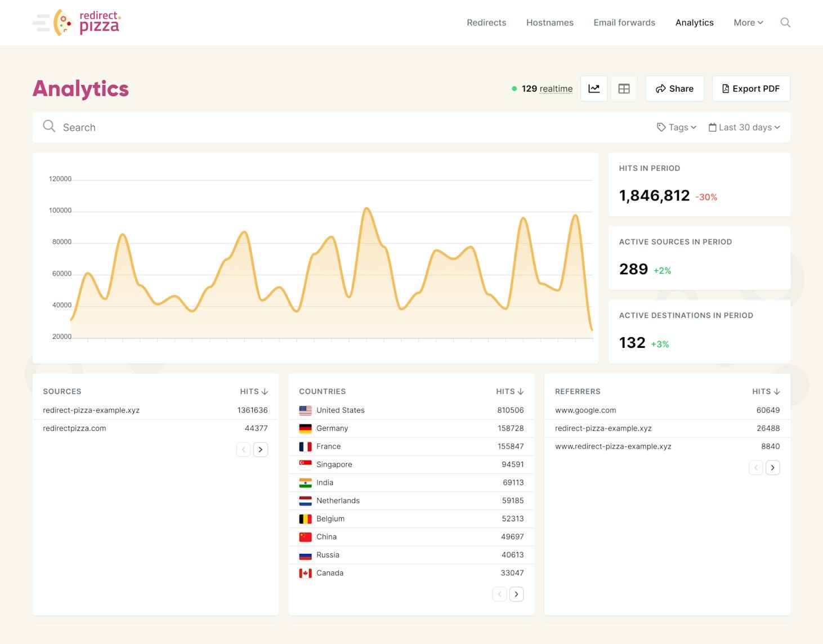Toggle the Hits sort order in Referrers panel
The width and height of the screenshot is (823, 644).
click(x=765, y=391)
